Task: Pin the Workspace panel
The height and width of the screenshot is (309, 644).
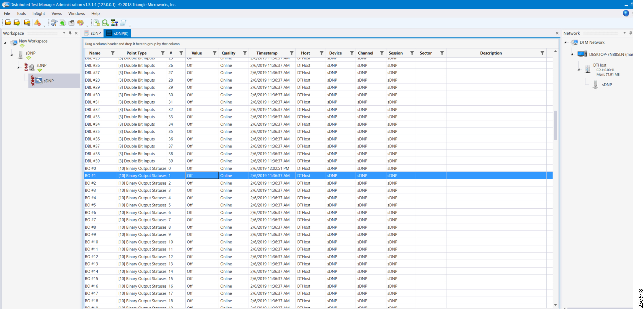Action: [70, 33]
